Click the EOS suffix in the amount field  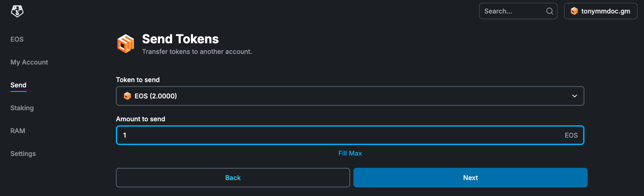coord(571,135)
